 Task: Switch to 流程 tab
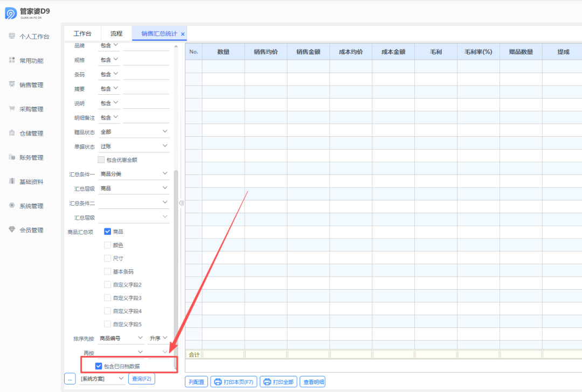116,33
